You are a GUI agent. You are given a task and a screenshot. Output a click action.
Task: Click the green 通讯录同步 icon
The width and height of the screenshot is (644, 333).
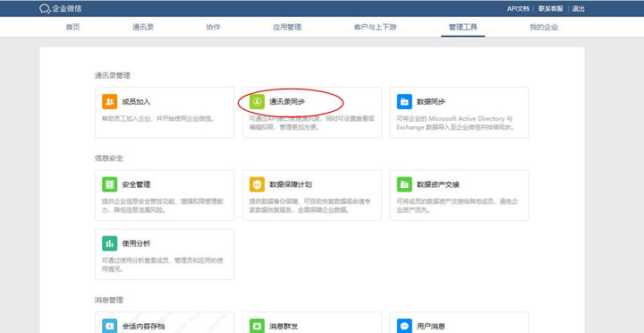(257, 101)
